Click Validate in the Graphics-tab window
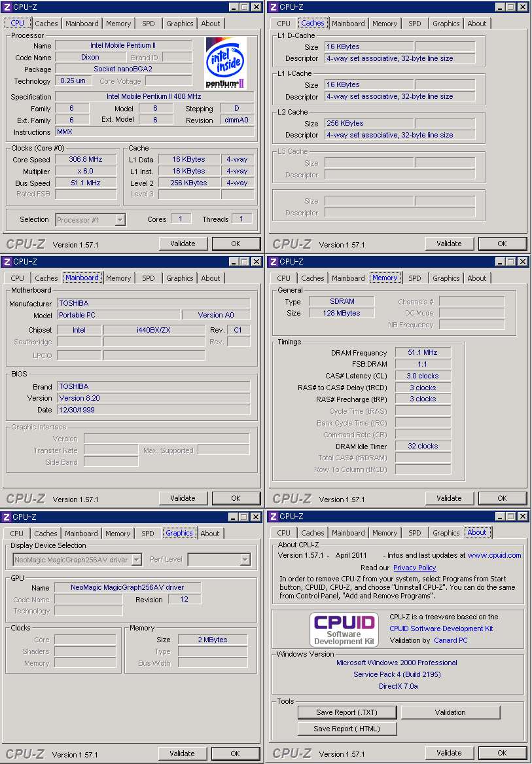The height and width of the screenshot is (764, 532). coord(182,754)
